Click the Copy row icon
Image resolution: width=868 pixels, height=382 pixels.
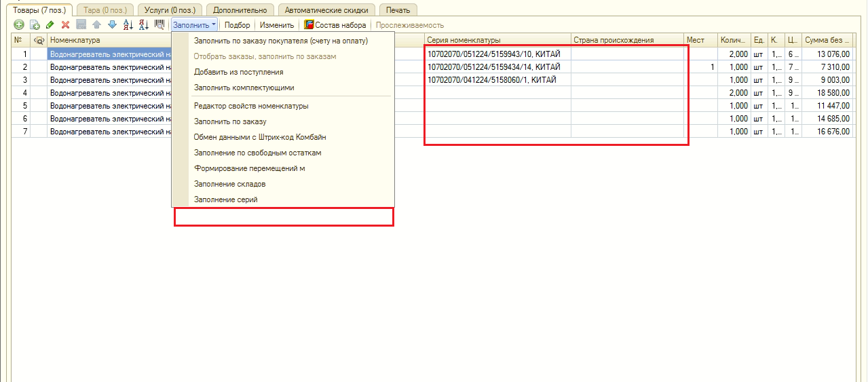[35, 25]
